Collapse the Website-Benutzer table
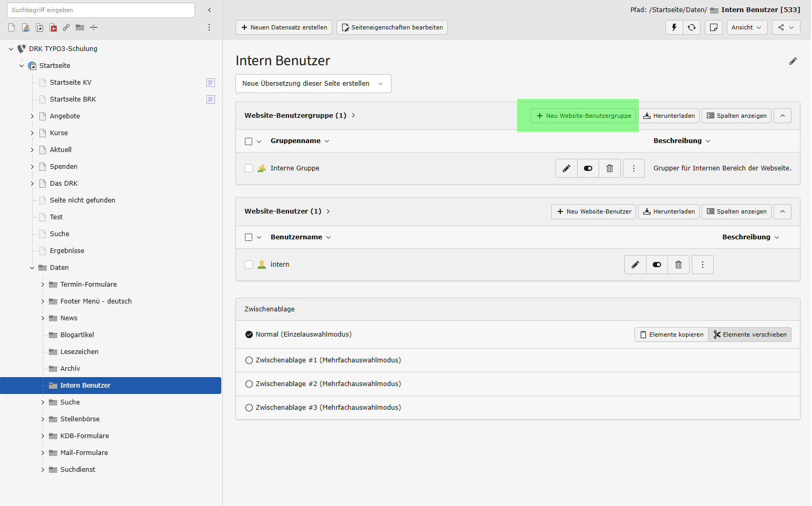This screenshot has height=506, width=812. pyautogui.click(x=783, y=211)
